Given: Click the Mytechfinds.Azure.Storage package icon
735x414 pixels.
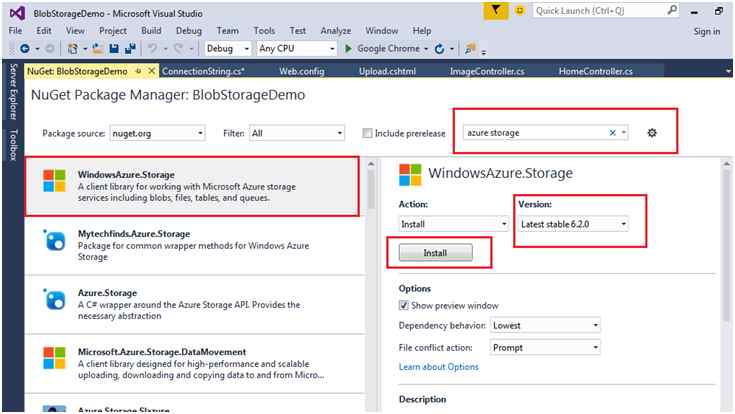Looking at the screenshot, I should (54, 241).
